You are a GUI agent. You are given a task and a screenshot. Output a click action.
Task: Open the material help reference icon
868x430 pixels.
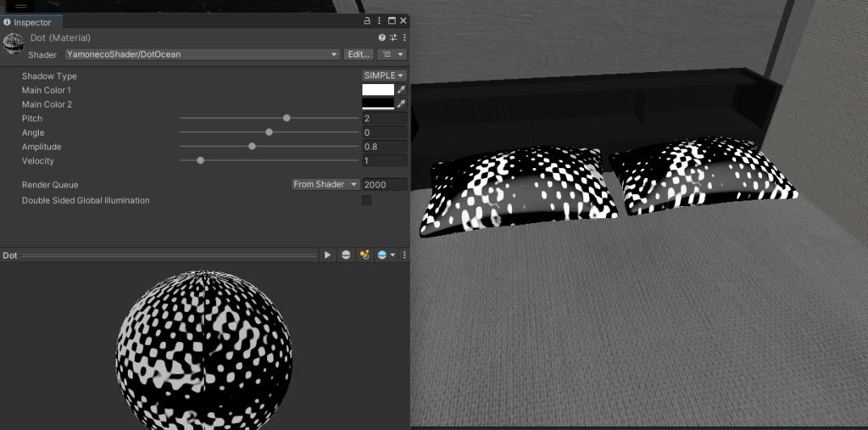(x=382, y=37)
